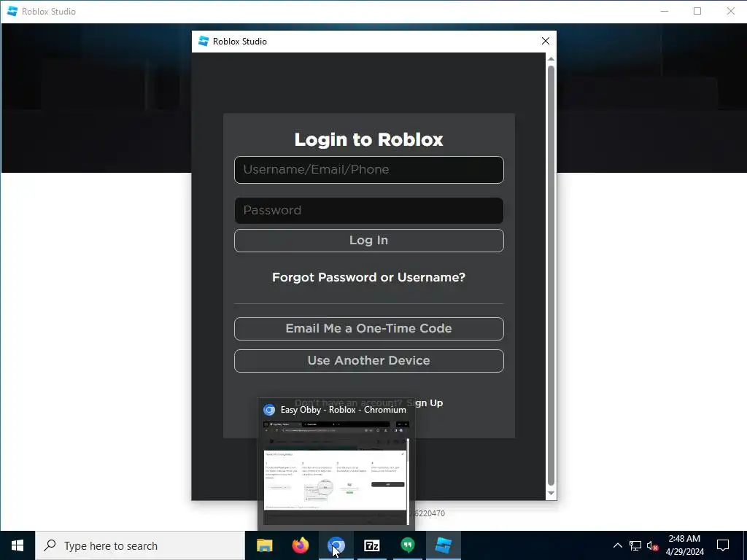
Task: Minimize the main Roblox Studio window
Action: (x=665, y=11)
